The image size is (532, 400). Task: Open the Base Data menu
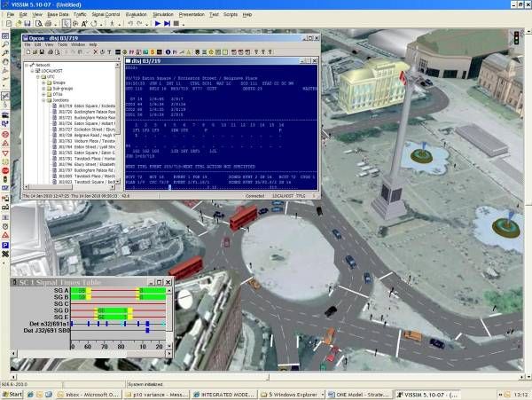coord(58,14)
